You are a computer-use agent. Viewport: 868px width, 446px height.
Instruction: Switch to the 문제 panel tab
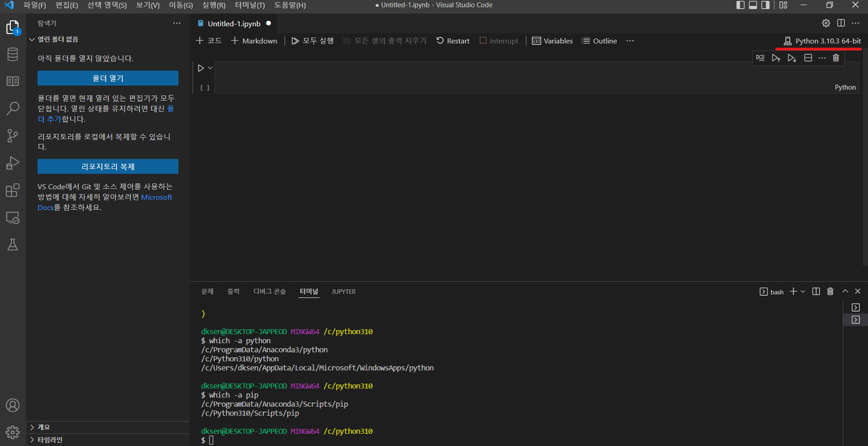(207, 292)
